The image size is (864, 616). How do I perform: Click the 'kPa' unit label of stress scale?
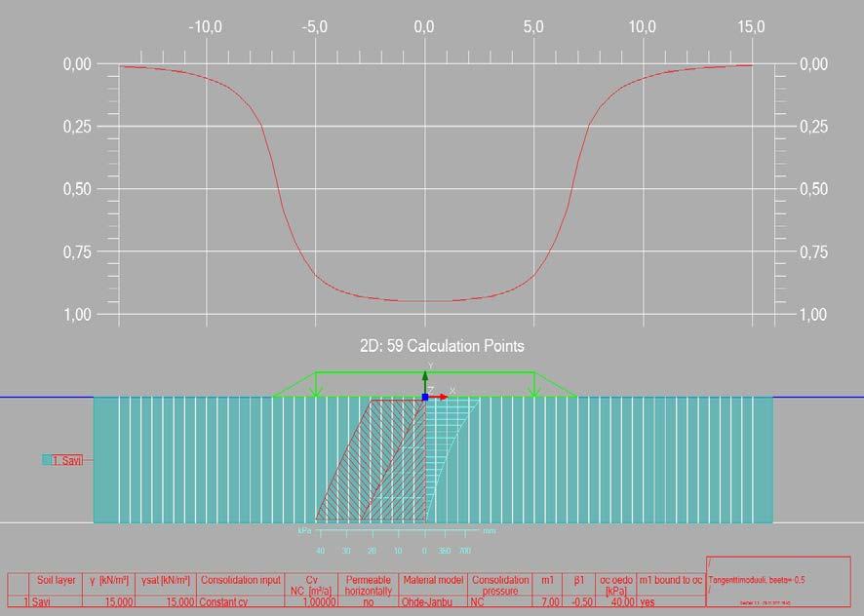click(x=304, y=531)
